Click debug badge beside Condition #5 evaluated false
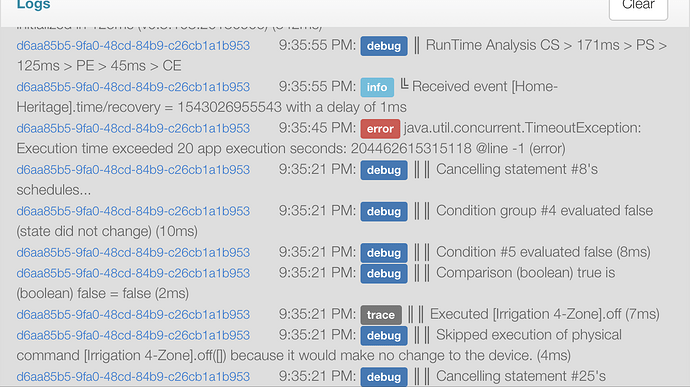The height and width of the screenshot is (387, 690). click(x=384, y=253)
